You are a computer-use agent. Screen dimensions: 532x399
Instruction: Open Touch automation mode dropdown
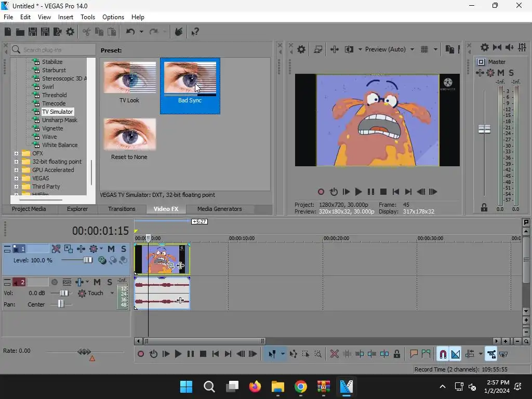pos(112,293)
